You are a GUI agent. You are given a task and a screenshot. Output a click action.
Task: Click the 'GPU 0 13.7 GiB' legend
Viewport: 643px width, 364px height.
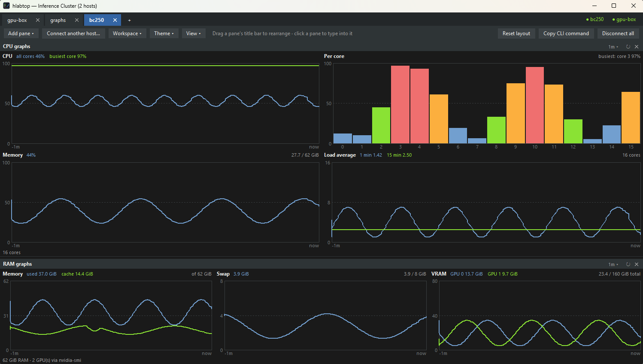click(x=467, y=274)
